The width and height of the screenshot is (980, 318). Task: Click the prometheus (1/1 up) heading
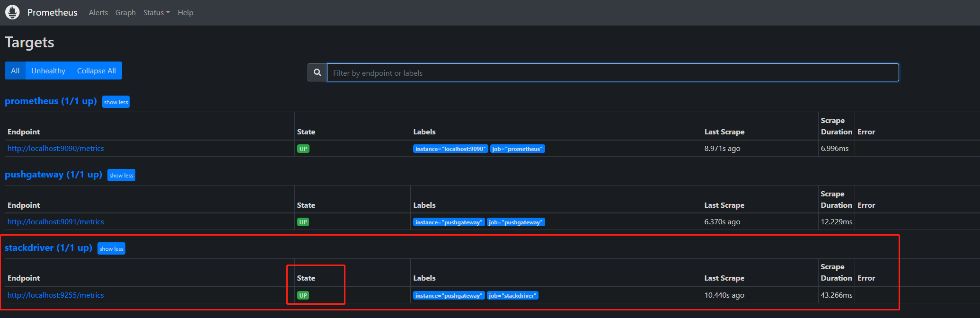[51, 101]
